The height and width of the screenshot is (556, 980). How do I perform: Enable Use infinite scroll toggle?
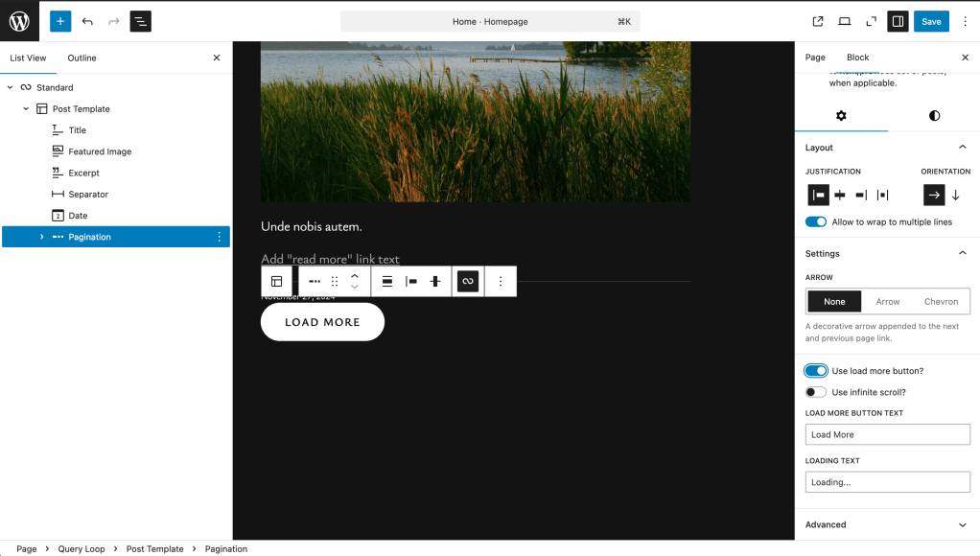[816, 392]
